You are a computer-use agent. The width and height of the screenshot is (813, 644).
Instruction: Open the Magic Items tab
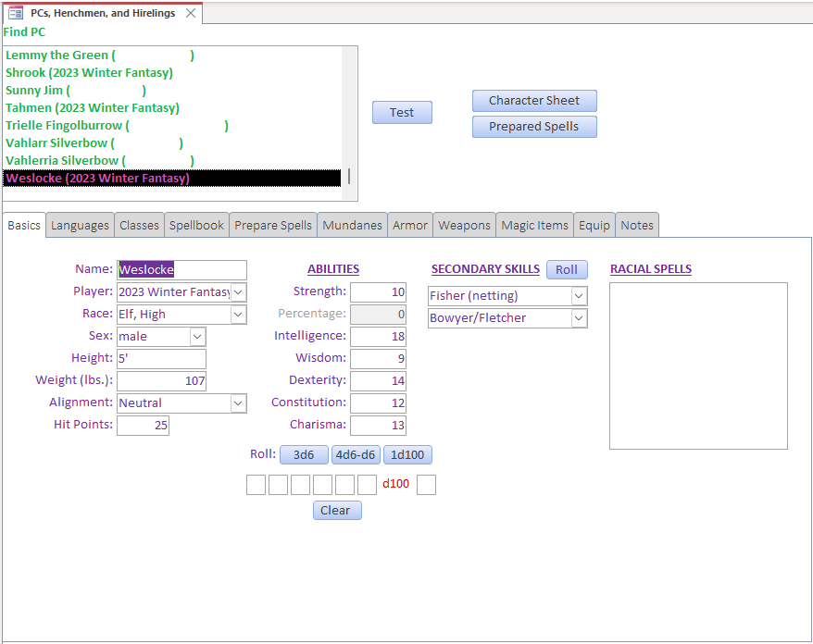click(534, 225)
